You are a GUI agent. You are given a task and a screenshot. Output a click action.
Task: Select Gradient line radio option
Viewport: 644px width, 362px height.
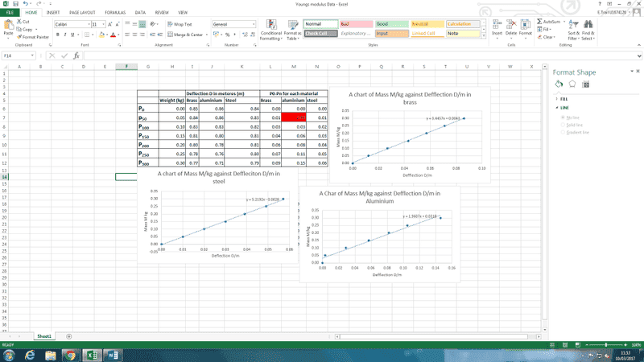click(563, 132)
